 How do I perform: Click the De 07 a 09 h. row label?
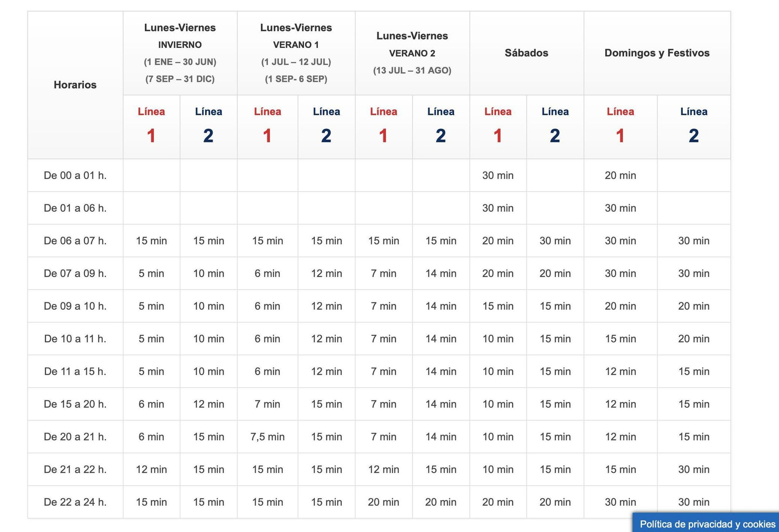(75, 273)
